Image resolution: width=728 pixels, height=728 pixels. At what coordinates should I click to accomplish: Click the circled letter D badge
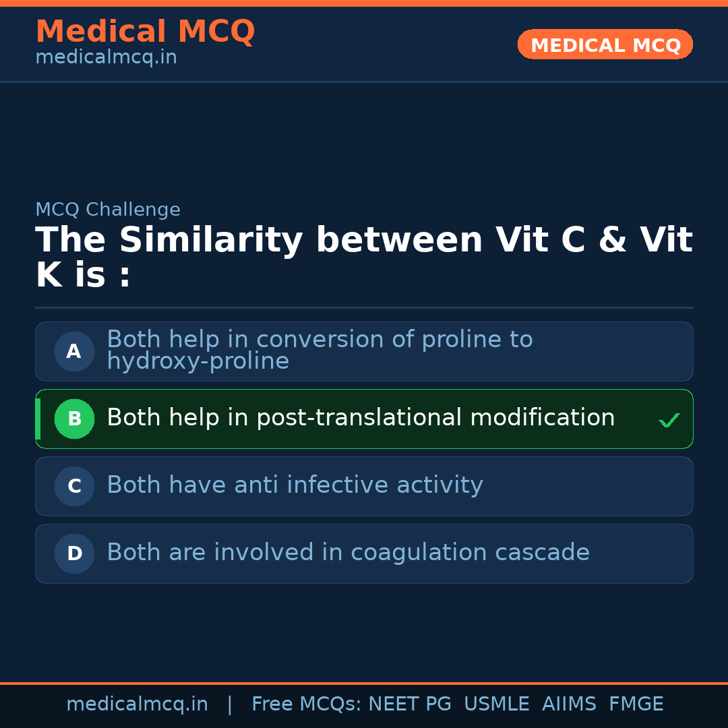[74, 553]
